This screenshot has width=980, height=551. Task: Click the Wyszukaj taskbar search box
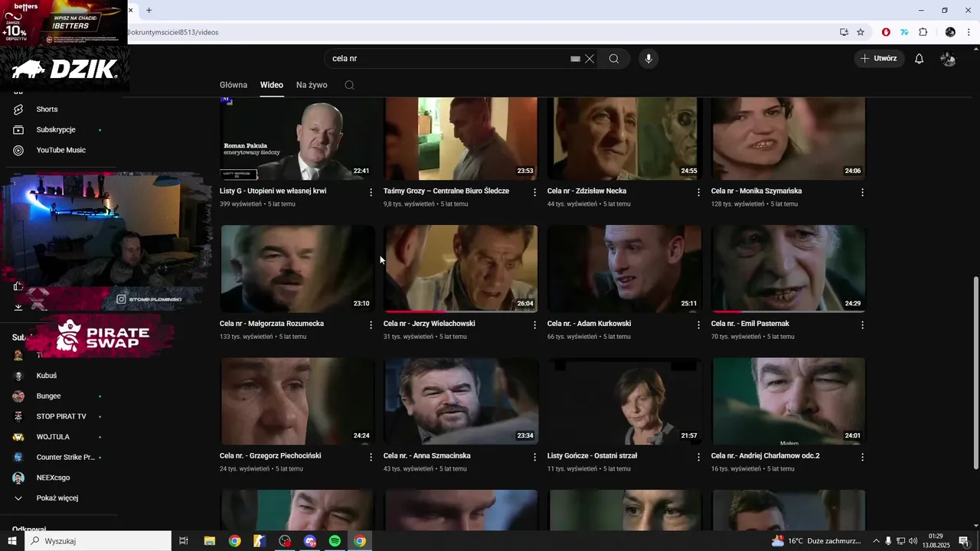pyautogui.click(x=98, y=541)
